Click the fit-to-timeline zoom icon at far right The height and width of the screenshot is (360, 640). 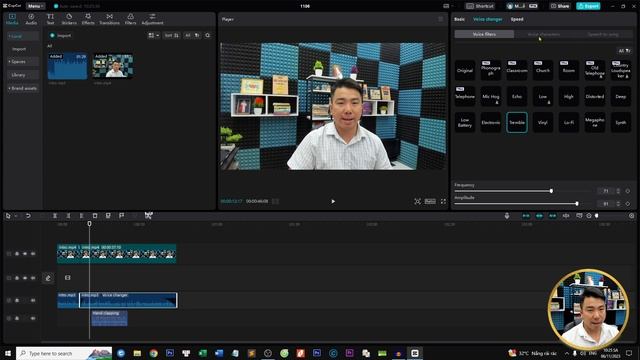(x=631, y=216)
